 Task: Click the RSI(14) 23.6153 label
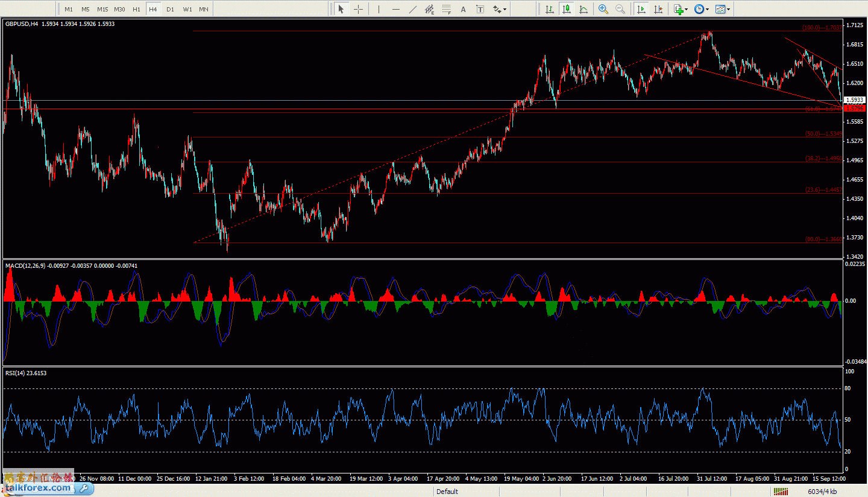(x=26, y=373)
